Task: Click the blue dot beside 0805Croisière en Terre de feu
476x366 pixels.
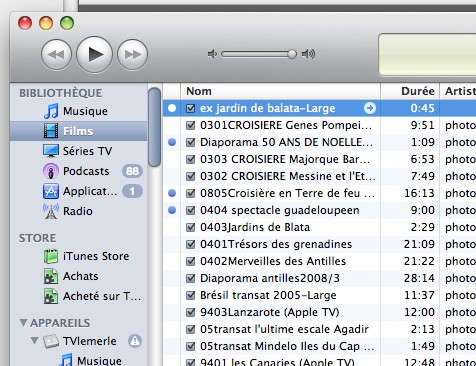Action: coord(172,193)
